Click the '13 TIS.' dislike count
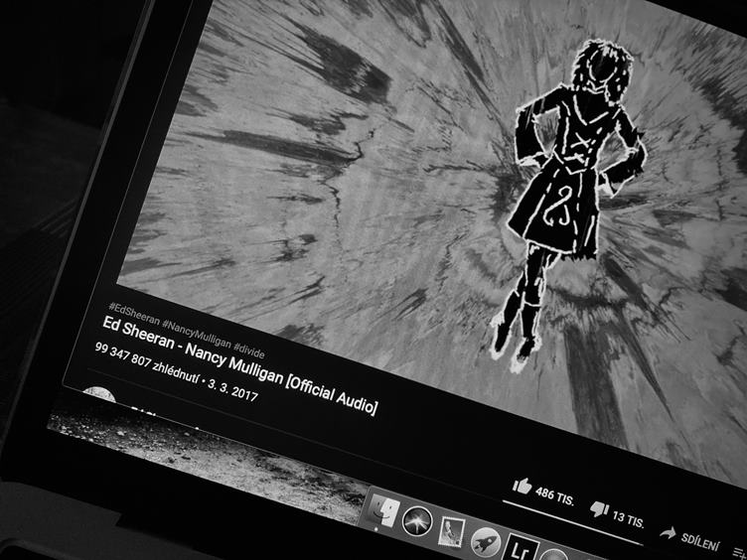747x560 pixels. point(628,519)
